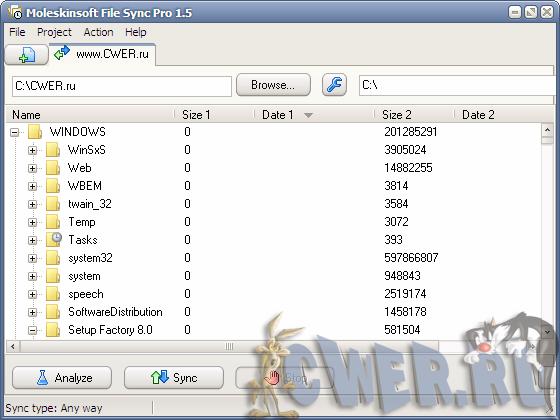The width and height of the screenshot is (560, 420).
Task: Sort by the Size 1 column header
Action: (x=214, y=115)
